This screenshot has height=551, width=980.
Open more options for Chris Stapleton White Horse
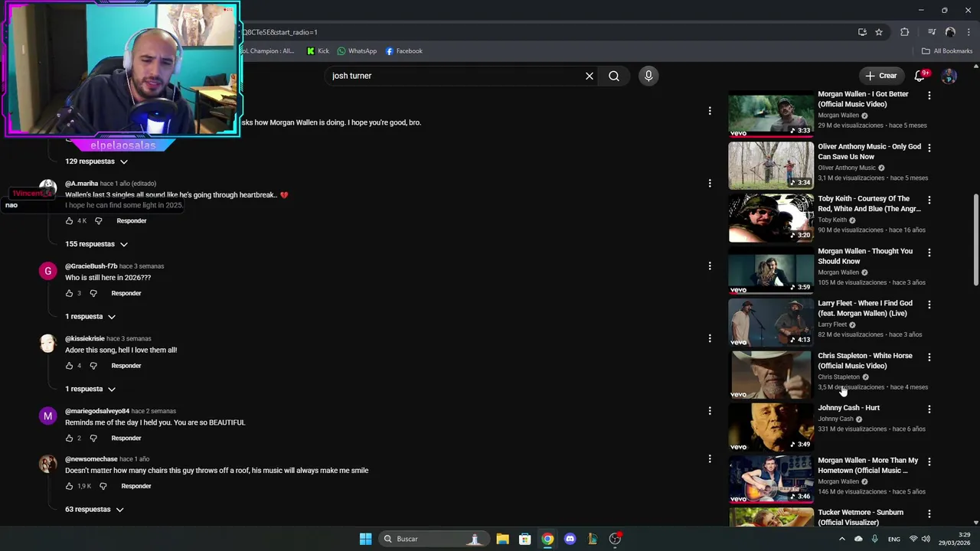(929, 357)
